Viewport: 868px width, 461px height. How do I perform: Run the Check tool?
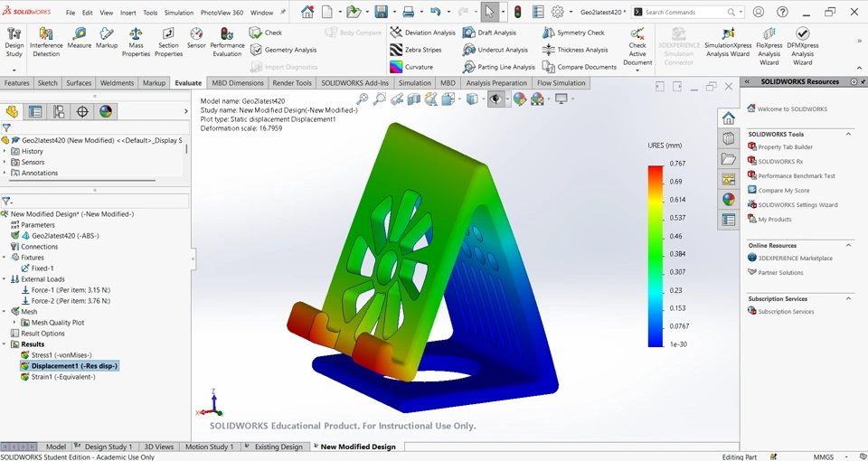pos(266,33)
